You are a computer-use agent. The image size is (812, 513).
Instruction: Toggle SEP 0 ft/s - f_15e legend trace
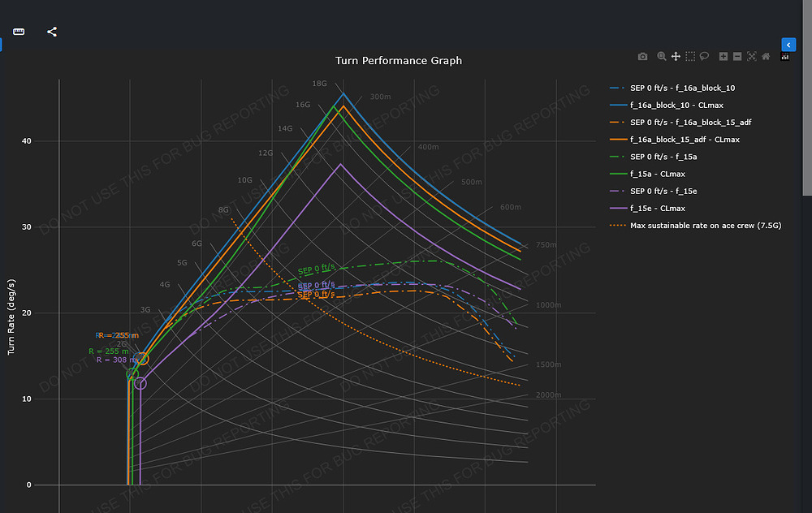tap(653, 191)
